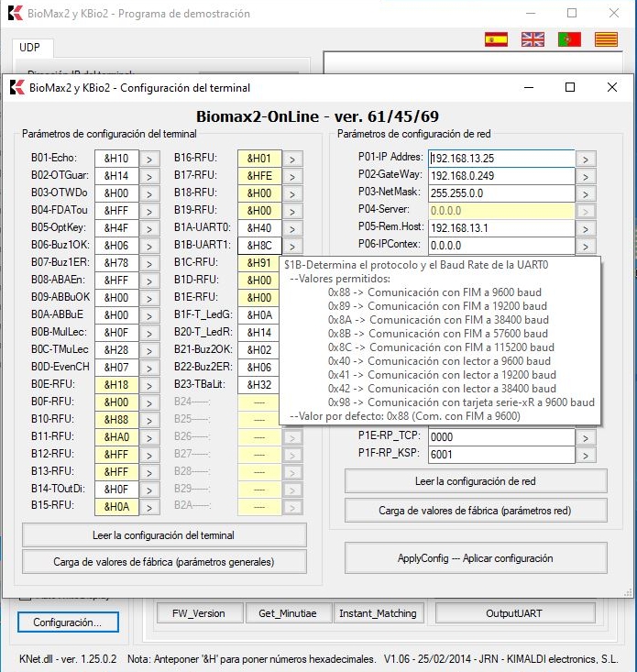Viewport: 637px width, 672px height.
Task: Focus the B20-T_LedR value field &H14
Action: [258, 333]
